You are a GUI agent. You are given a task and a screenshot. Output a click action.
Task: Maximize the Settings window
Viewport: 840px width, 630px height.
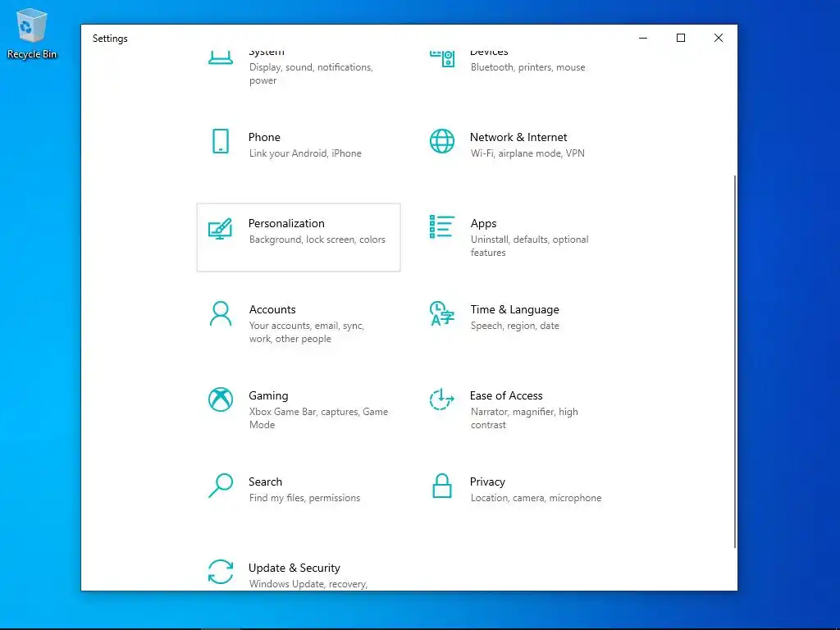[681, 38]
